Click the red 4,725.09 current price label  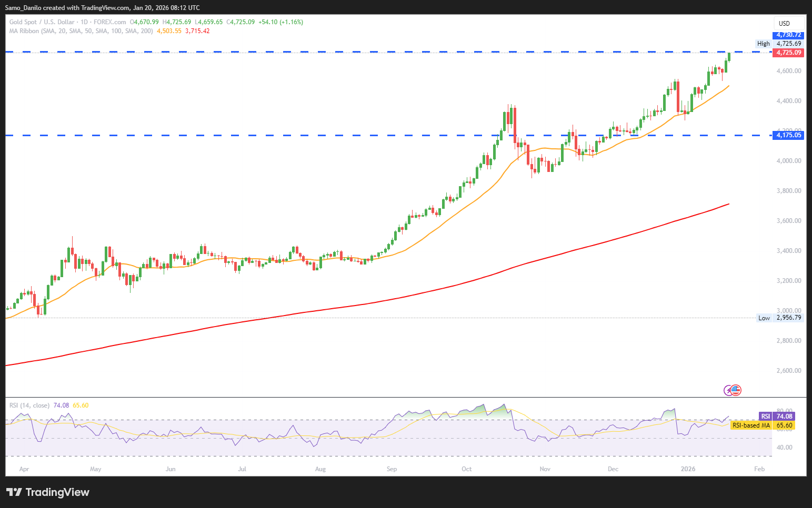pyautogui.click(x=789, y=53)
